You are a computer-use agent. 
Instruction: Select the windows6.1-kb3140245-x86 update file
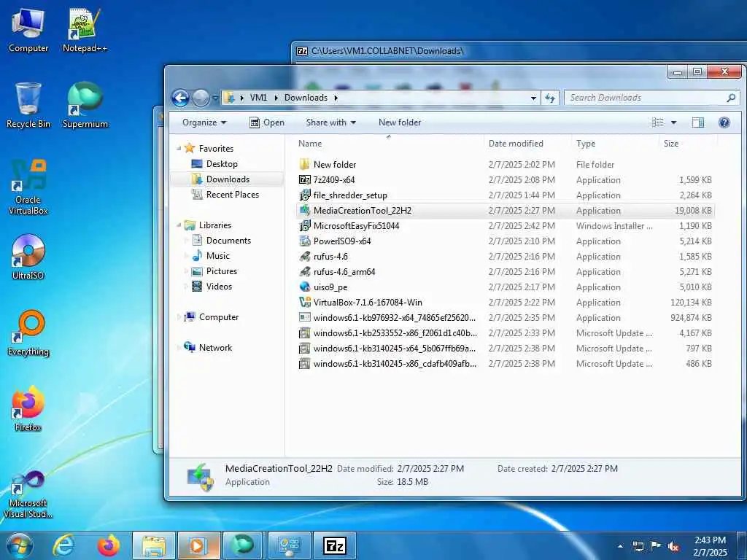pos(505,364)
